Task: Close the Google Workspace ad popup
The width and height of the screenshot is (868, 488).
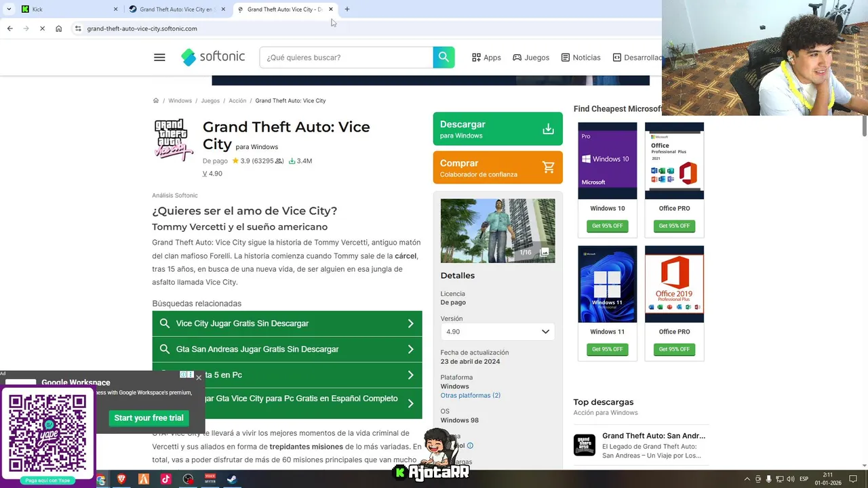Action: pyautogui.click(x=199, y=377)
